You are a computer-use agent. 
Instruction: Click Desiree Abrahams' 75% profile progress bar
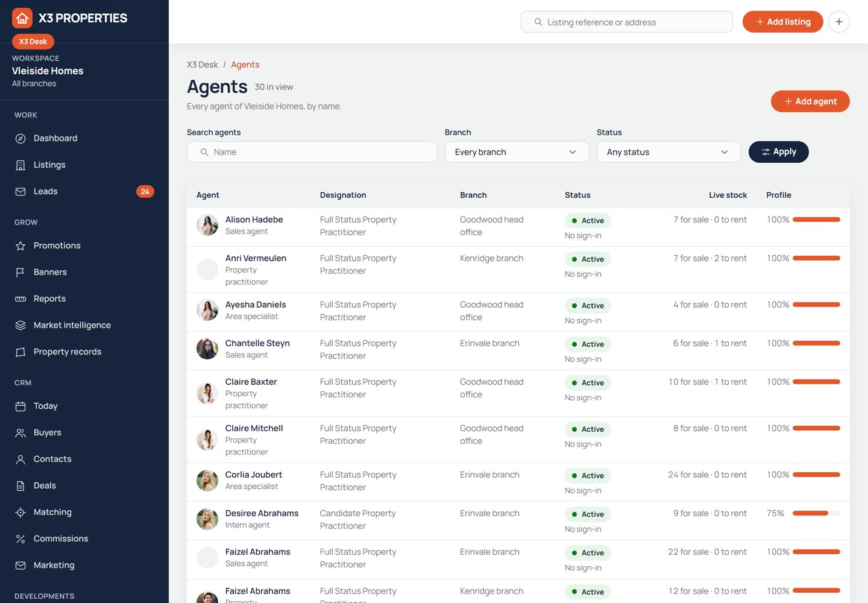816,513
